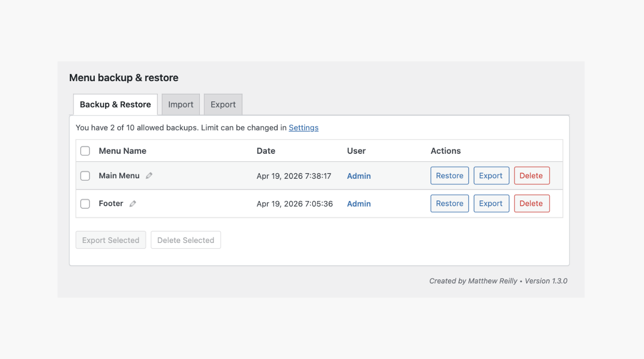Open the Settings link for backup limit
The image size is (644, 359).
pos(303,128)
